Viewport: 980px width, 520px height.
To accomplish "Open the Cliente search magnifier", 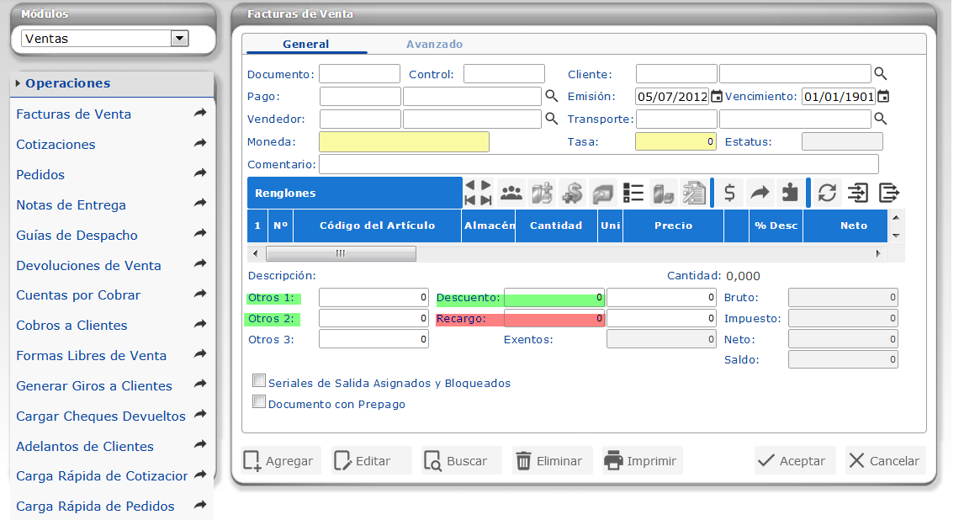I will click(x=881, y=74).
